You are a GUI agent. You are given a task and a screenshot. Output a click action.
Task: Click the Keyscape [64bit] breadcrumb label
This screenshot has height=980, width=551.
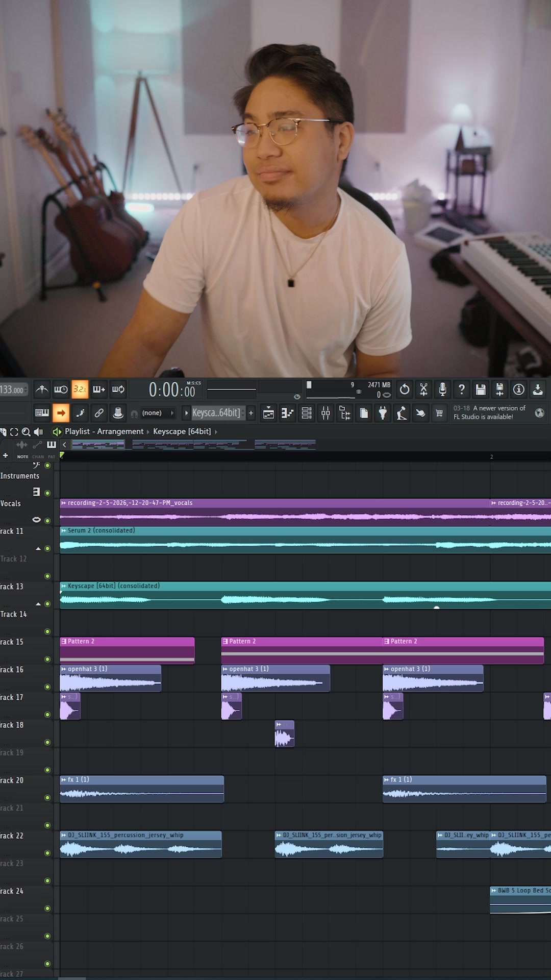point(182,432)
